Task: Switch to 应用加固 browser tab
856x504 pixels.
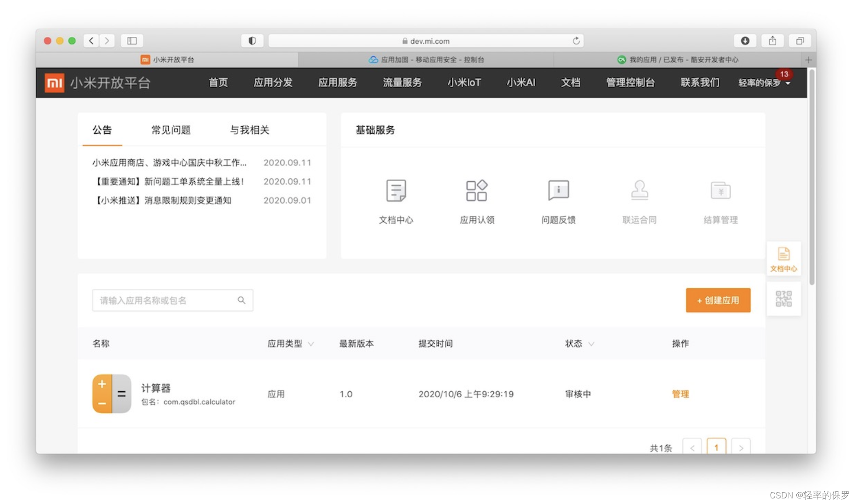Action: [x=426, y=60]
